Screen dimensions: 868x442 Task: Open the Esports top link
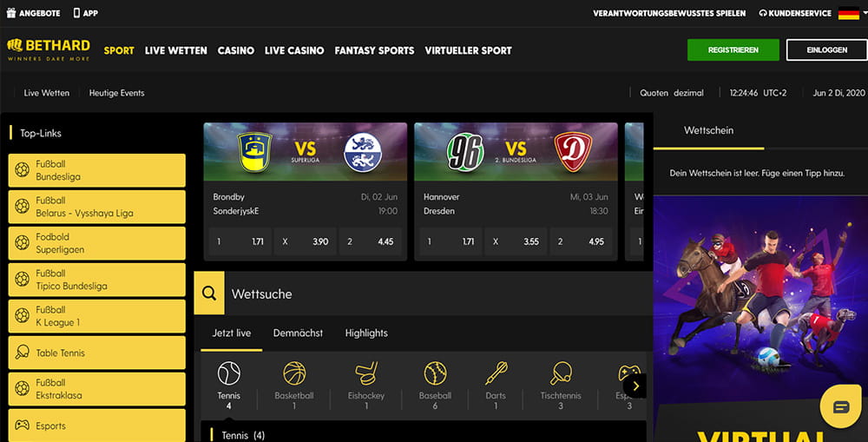tap(97, 426)
